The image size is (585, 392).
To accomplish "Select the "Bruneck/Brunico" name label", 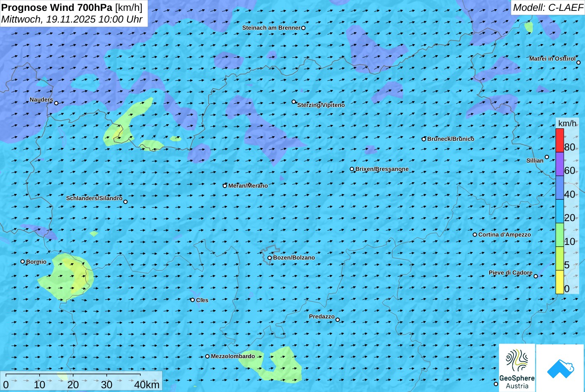I will [x=450, y=139].
